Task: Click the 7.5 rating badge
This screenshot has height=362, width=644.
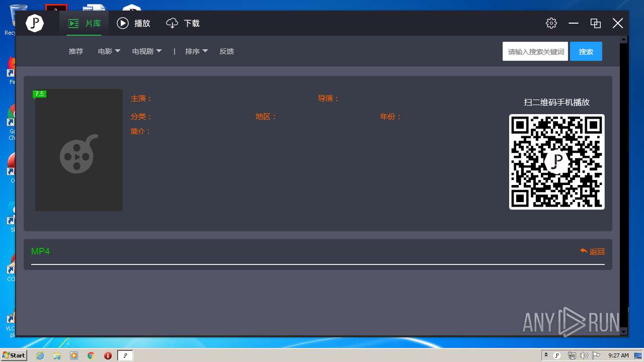Action: pyautogui.click(x=39, y=94)
